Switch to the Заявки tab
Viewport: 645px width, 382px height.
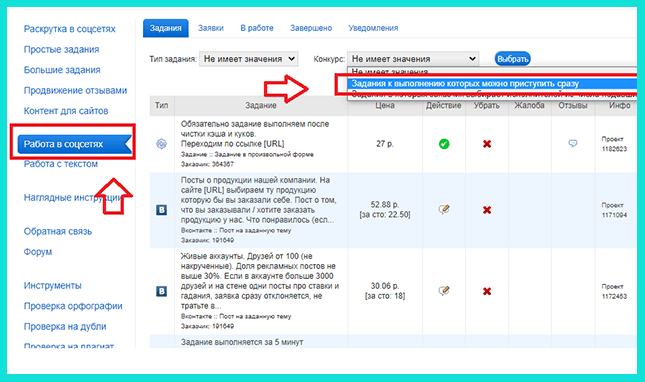211,28
